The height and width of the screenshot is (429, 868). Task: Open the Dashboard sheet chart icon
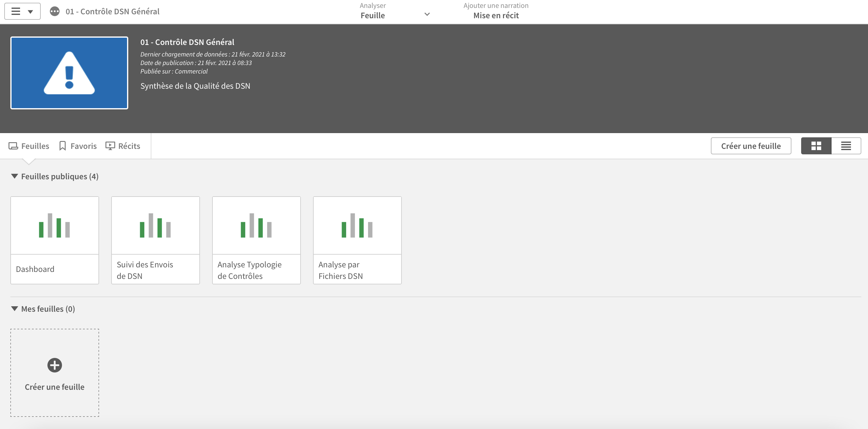coord(55,225)
